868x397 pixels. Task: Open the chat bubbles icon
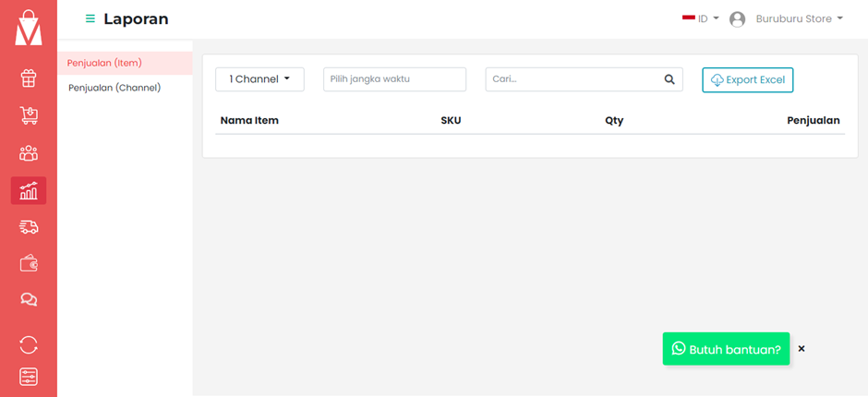pos(29,299)
